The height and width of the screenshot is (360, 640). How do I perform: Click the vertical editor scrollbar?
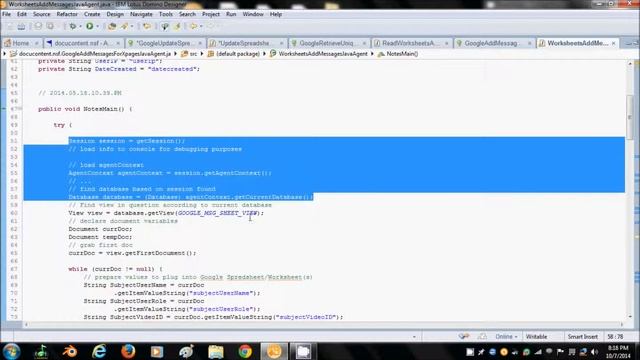pyautogui.click(x=630, y=117)
